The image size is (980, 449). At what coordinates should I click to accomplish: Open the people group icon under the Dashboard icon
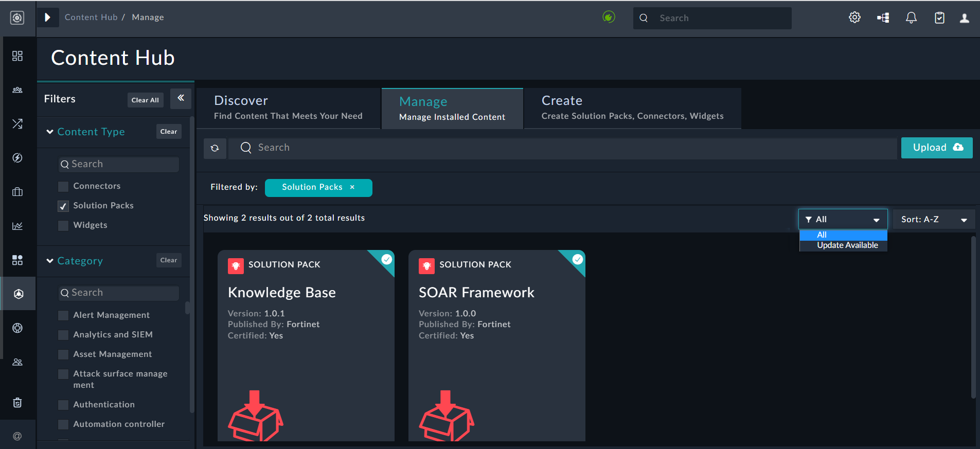[17, 90]
